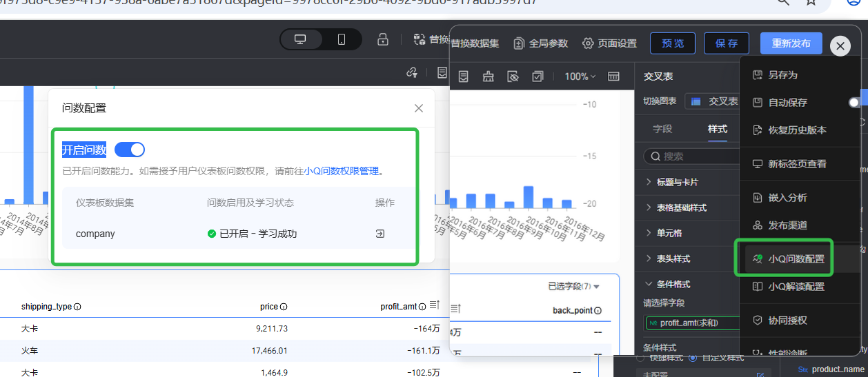Select the 自定义样式 radio button

coord(692,358)
